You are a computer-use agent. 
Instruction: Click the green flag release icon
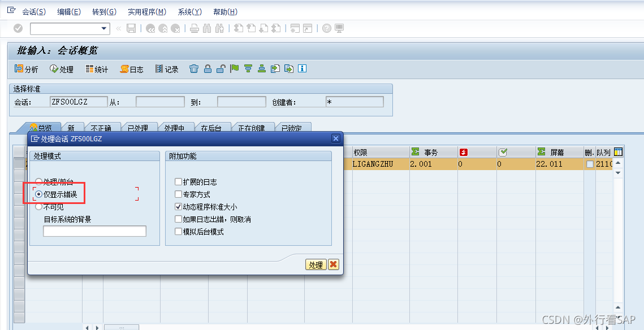click(x=234, y=69)
